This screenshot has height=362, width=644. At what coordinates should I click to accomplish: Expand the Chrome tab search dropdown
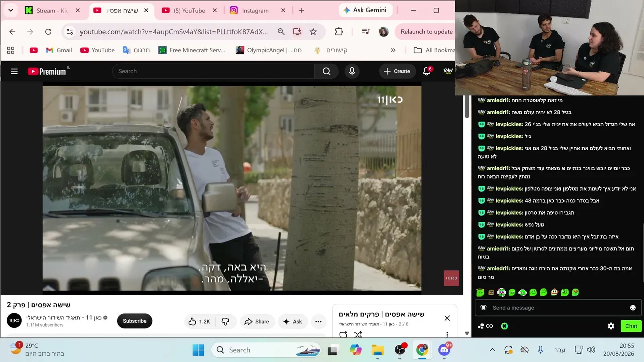11,10
